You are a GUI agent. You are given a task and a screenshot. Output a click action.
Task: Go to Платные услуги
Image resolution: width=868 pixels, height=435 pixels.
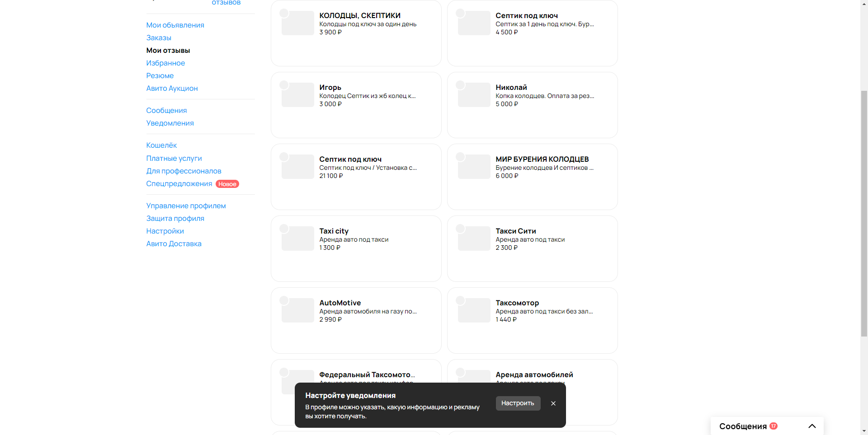(x=174, y=159)
